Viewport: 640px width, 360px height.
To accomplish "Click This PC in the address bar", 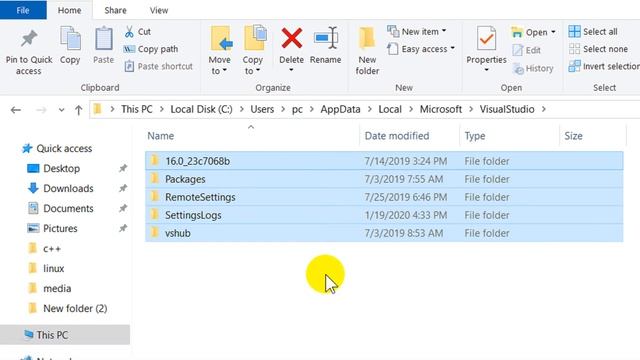I will (x=137, y=109).
